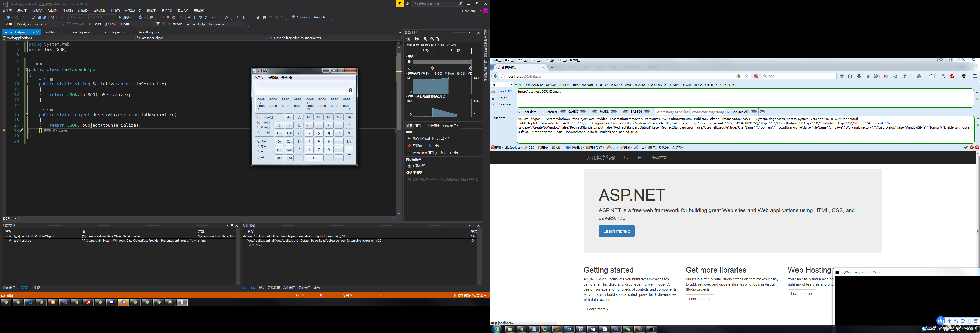980x333 pixels.
Task: Click the red Stop Debugging square icon
Action: tap(168, 18)
